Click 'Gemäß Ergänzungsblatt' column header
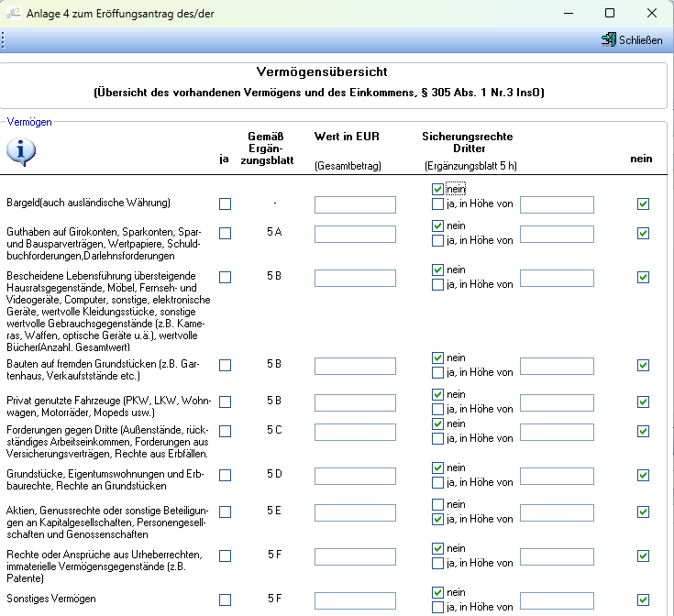Image resolution: width=674 pixels, height=616 pixels. 267,148
